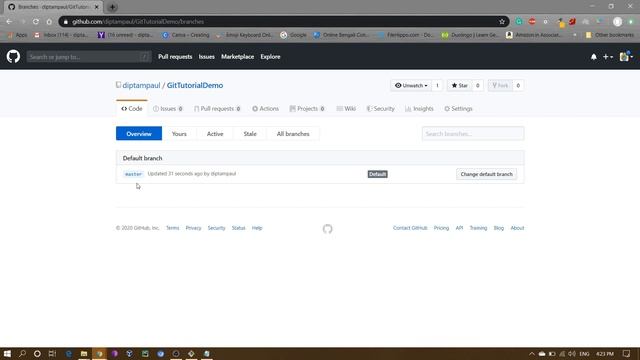Open Training footer link
This screenshot has height=360, width=640.
tap(478, 228)
